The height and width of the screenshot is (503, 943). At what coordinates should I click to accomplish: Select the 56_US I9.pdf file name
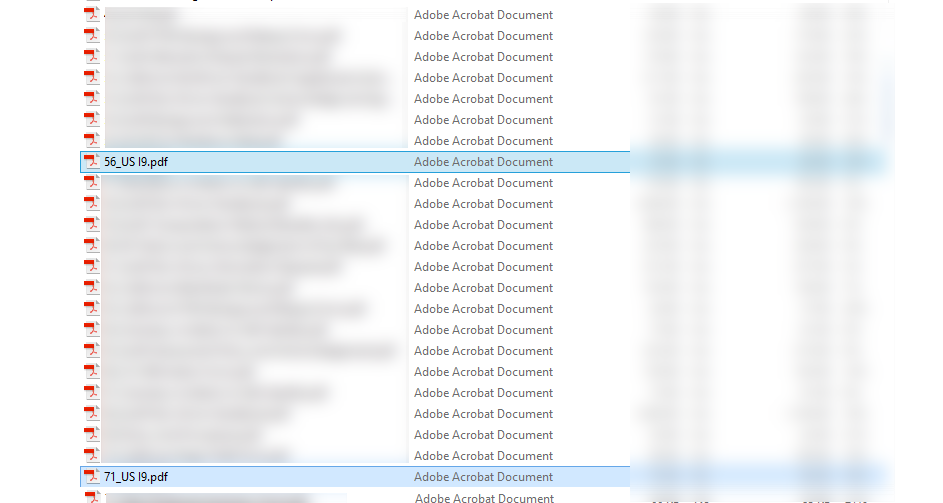[136, 162]
